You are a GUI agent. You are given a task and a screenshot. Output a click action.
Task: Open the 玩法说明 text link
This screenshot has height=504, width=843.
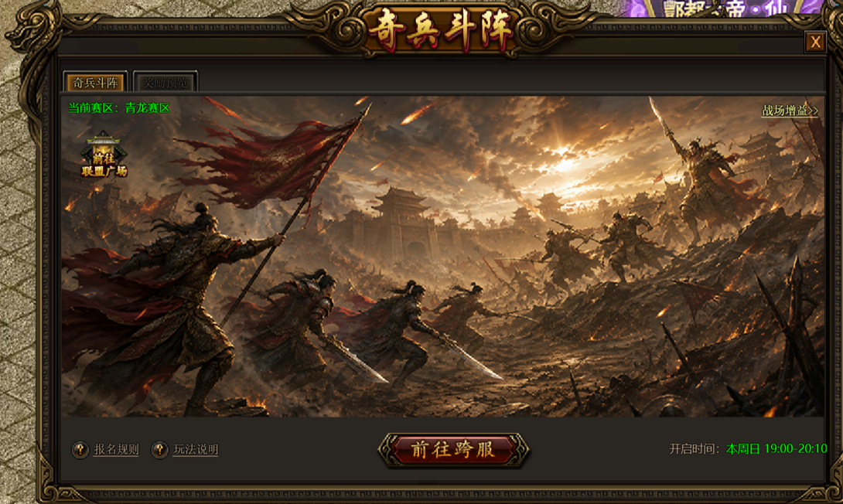[196, 449]
